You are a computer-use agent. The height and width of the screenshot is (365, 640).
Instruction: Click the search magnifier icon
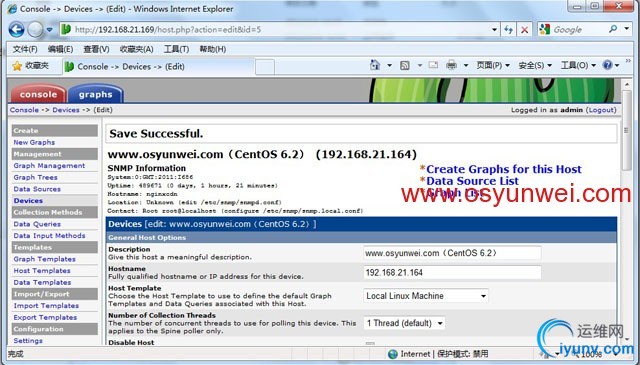pyautogui.click(x=613, y=29)
